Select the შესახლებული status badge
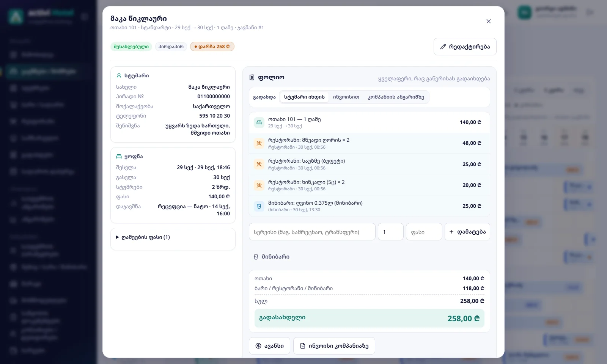The height and width of the screenshot is (364, 607). 131,47
